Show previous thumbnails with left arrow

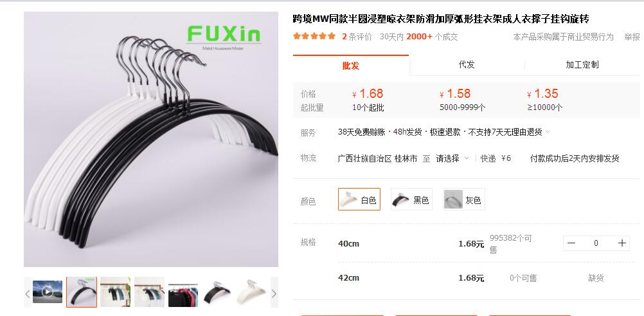point(28,293)
